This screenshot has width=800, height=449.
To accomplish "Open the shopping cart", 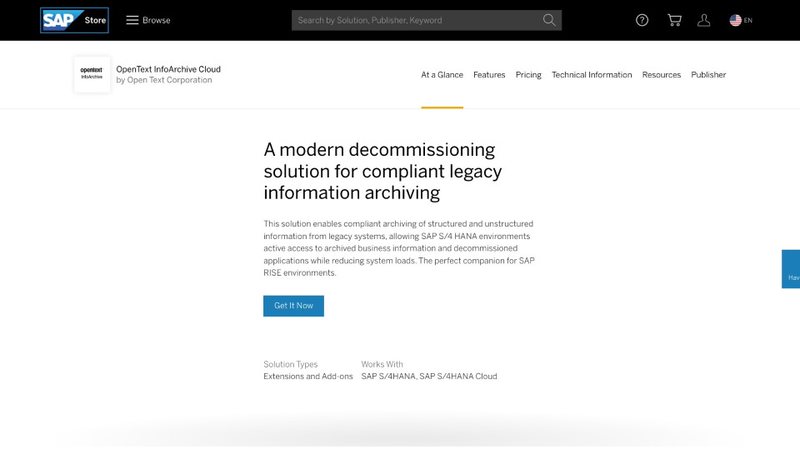I will point(674,20).
